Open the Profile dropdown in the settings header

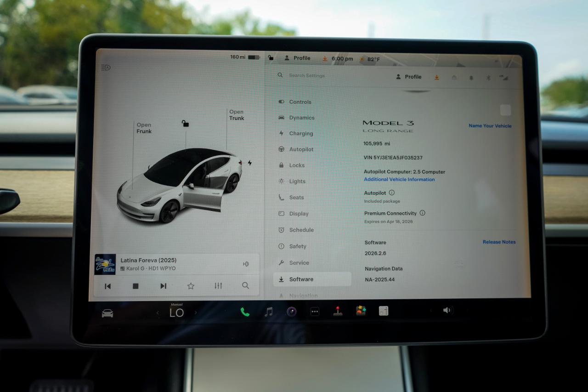408,77
